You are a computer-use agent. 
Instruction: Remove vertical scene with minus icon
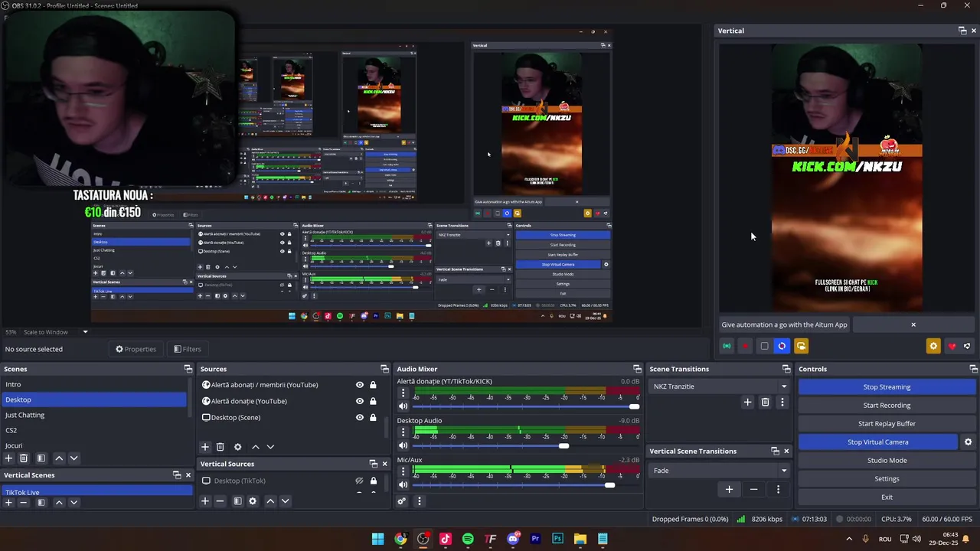click(x=24, y=503)
